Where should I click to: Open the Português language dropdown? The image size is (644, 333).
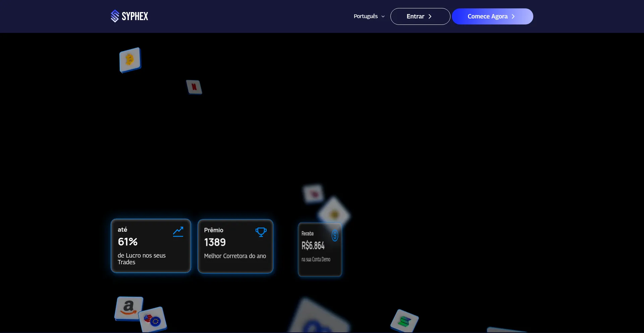tap(369, 16)
